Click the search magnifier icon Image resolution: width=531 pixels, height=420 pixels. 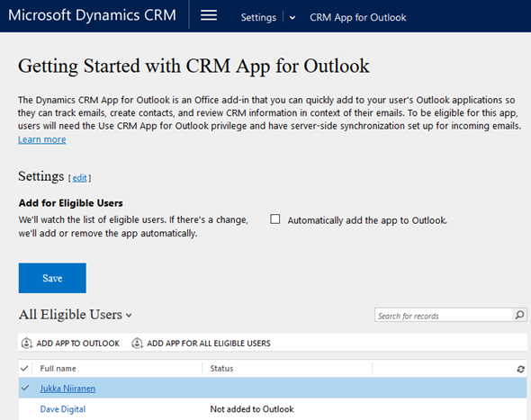pyautogui.click(x=520, y=315)
